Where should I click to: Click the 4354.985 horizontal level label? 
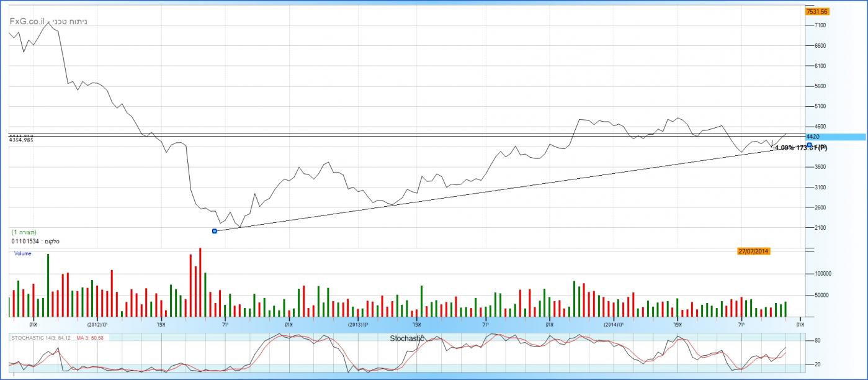21,140
